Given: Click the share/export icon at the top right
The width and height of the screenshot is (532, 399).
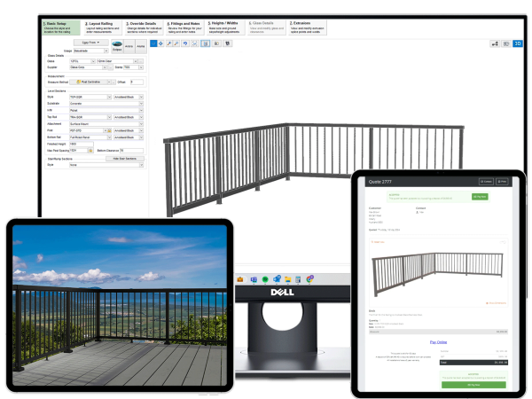Looking at the screenshot, I should 495,43.
